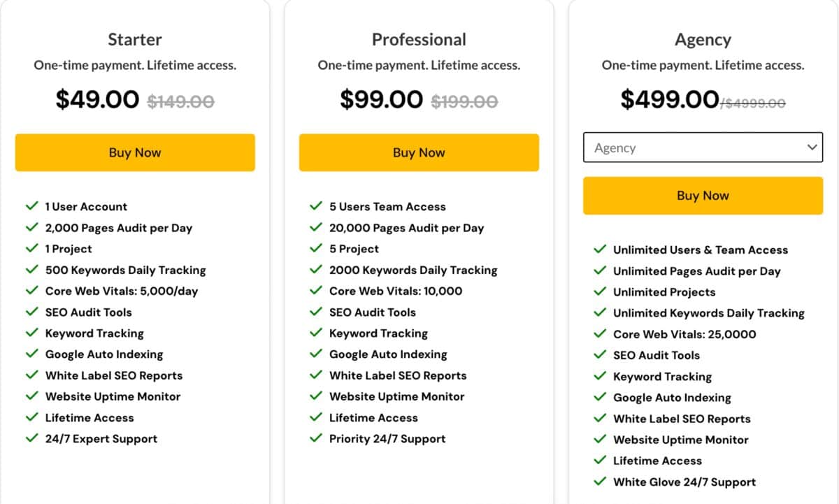Viewport: 839px width, 504px height.
Task: Click the Agency dropdown chevron arrow
Action: (x=812, y=147)
